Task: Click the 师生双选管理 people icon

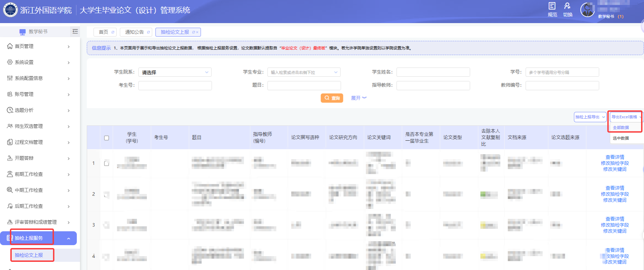Action: pos(10,126)
